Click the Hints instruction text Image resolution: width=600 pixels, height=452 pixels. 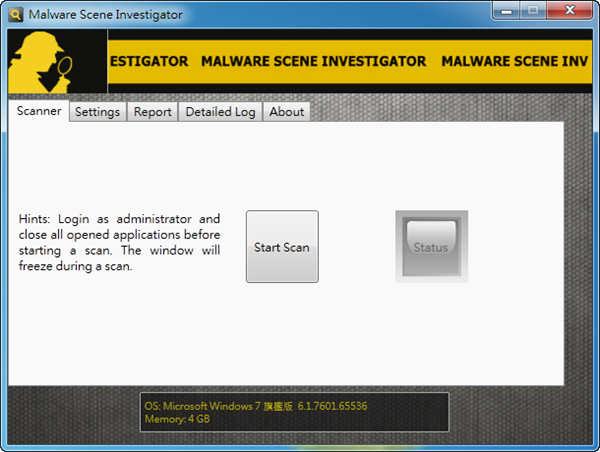(x=119, y=242)
